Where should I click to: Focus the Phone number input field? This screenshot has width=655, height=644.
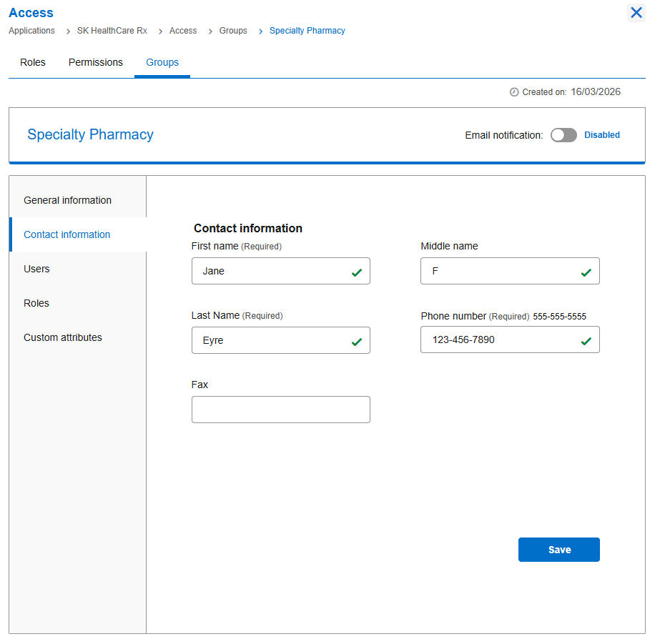(510, 340)
